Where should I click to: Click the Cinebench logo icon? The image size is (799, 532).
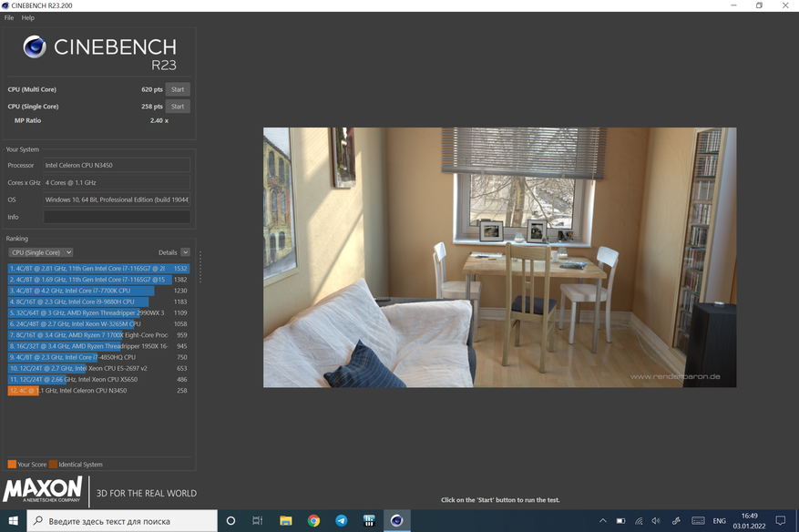tap(35, 46)
